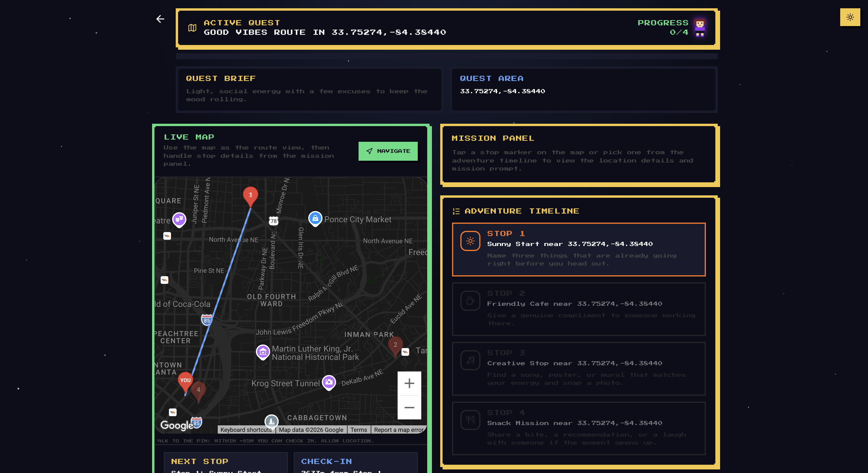Click the music note icon for Stop 3
Viewport: 868px width, 473px height.
(x=470, y=360)
